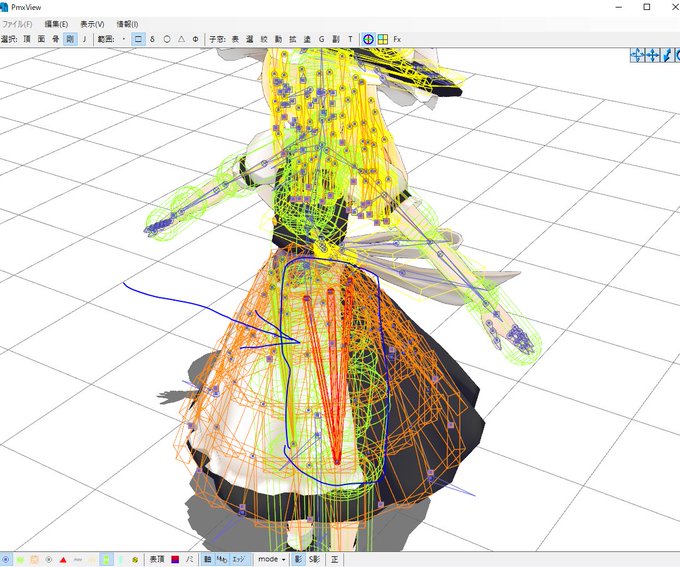Click the PmxView window title icon
This screenshot has width=680, height=567.
(x=4, y=7)
